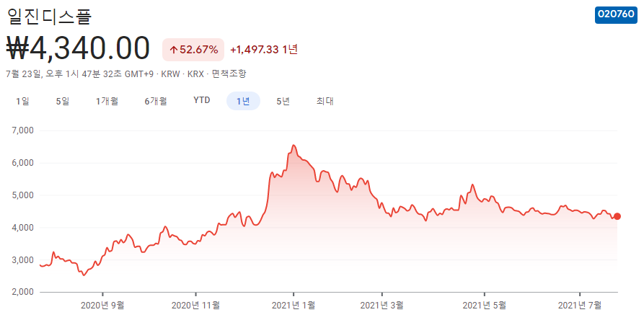Click the 5,000 y-axis label
The height and width of the screenshot is (320, 644).
tap(24, 195)
